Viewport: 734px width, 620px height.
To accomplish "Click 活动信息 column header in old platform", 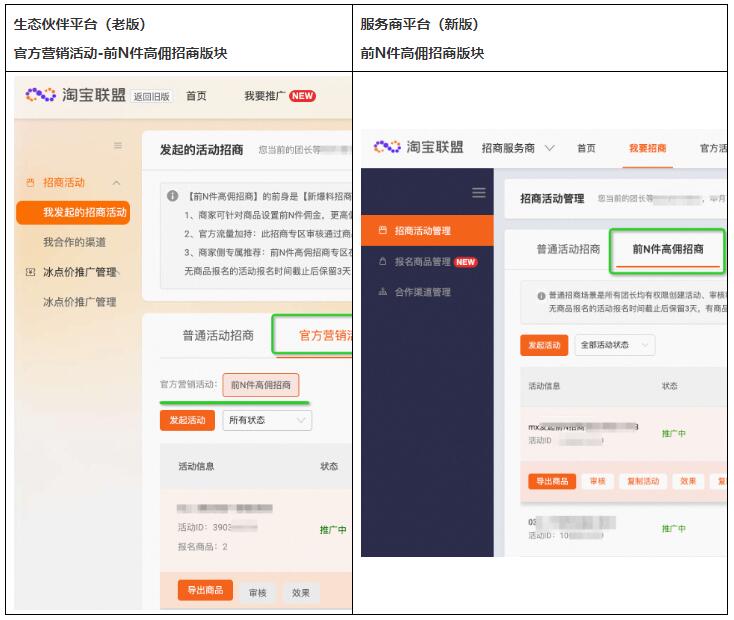I will point(196,466).
